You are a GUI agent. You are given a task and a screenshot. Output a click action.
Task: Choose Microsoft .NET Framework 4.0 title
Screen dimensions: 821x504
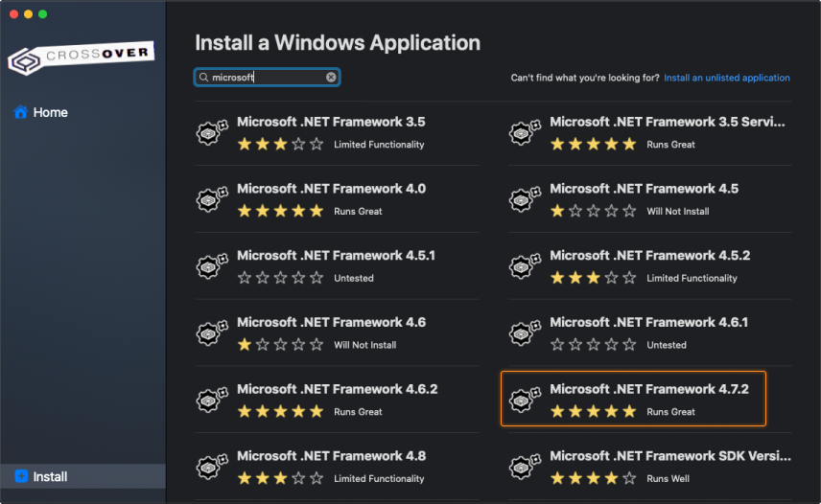(332, 189)
